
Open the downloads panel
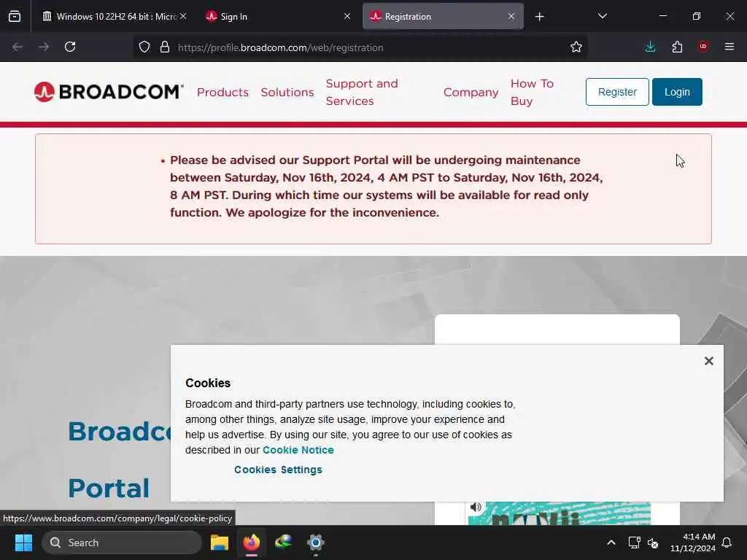[650, 47]
